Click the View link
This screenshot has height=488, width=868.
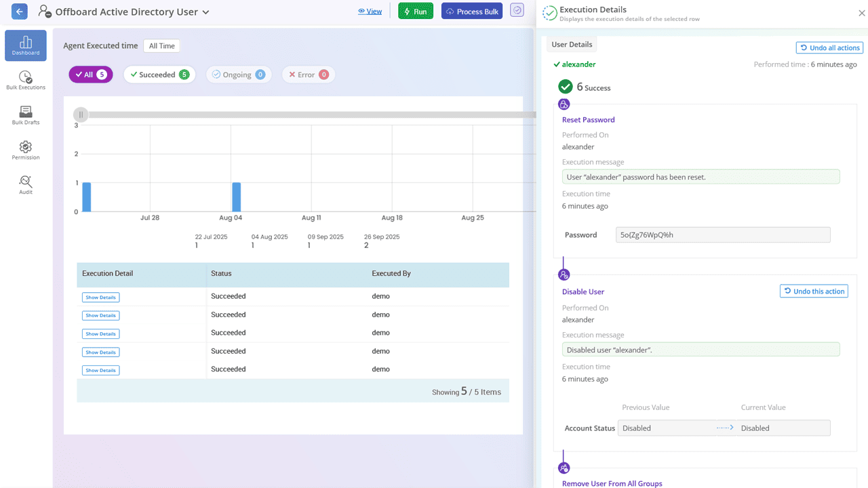tap(370, 10)
